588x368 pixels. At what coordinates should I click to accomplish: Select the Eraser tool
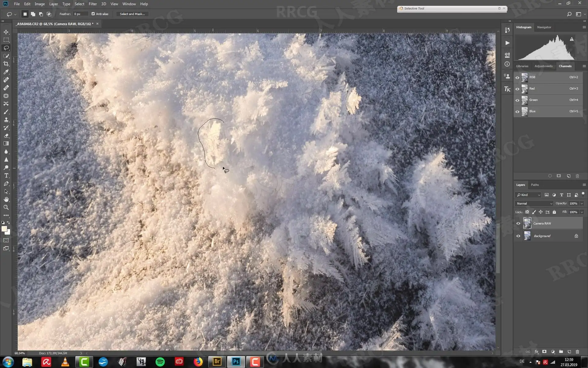click(6, 136)
